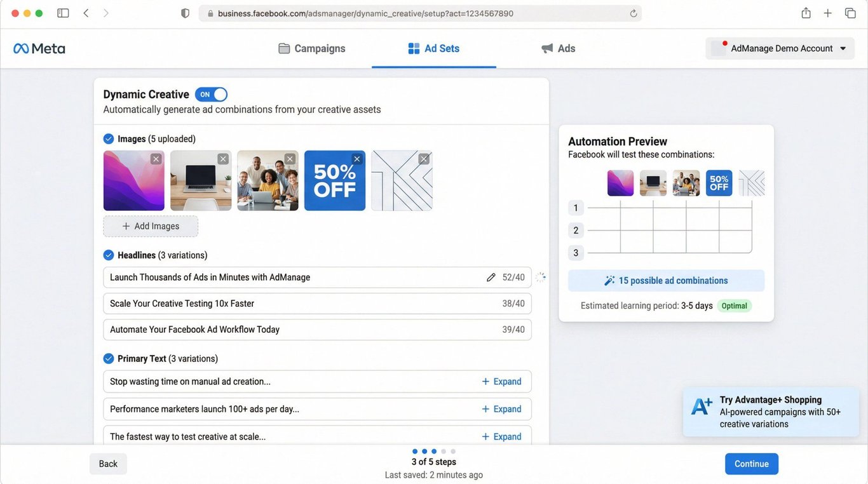Screen dimensions: 868x484
Task: Click row 3 label in Automation Preview
Action: point(576,253)
